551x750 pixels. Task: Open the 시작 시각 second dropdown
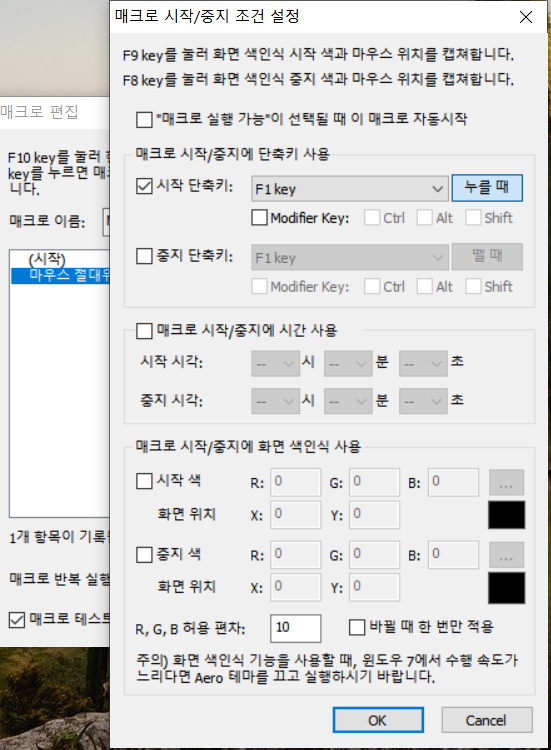pyautogui.click(x=423, y=364)
